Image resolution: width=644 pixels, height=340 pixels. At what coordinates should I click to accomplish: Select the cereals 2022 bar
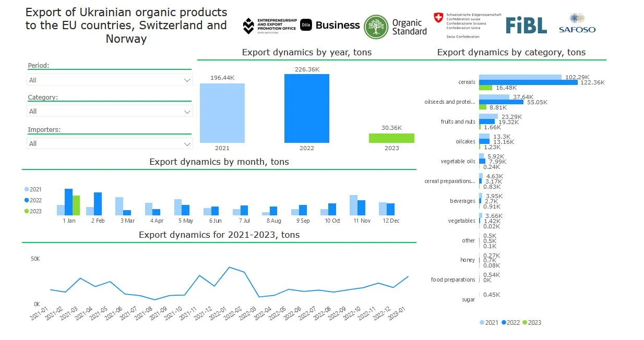[528, 82]
